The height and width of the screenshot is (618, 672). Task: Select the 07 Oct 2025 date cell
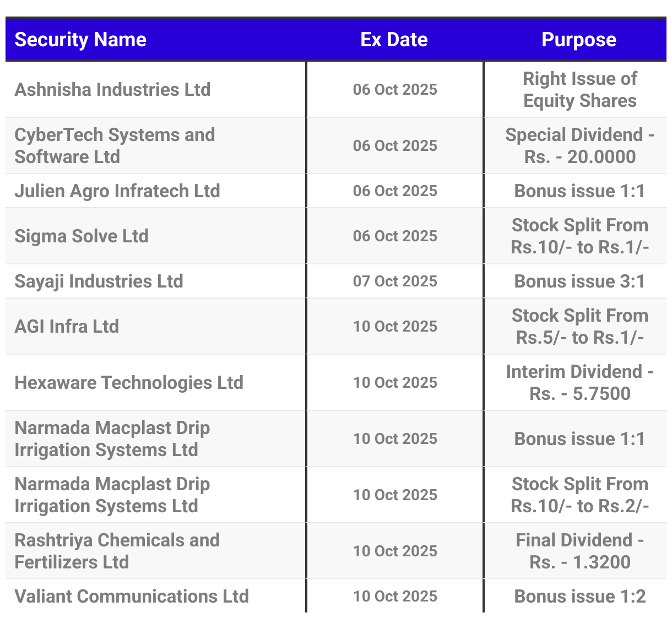click(x=395, y=281)
